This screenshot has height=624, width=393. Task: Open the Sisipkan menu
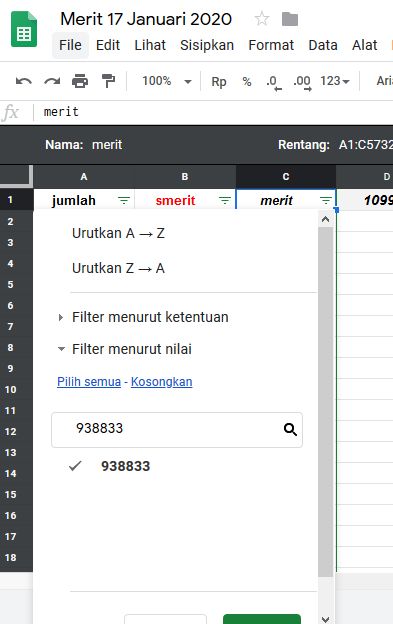click(207, 45)
